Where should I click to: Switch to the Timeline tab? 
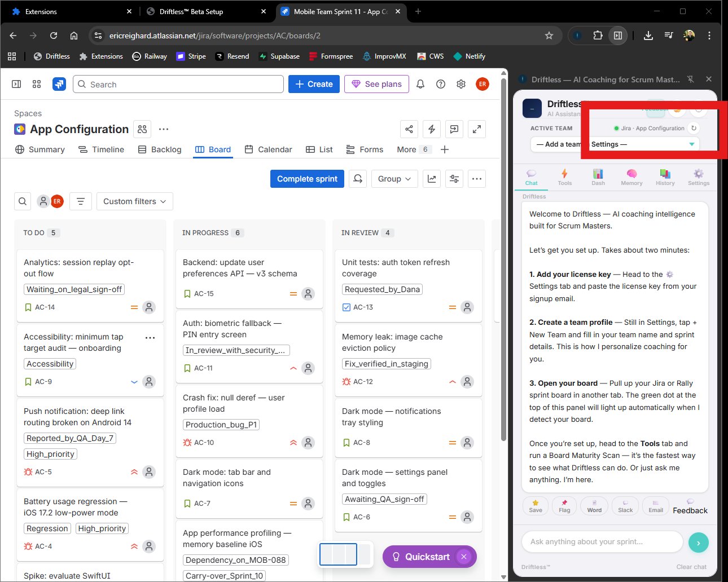101,149
